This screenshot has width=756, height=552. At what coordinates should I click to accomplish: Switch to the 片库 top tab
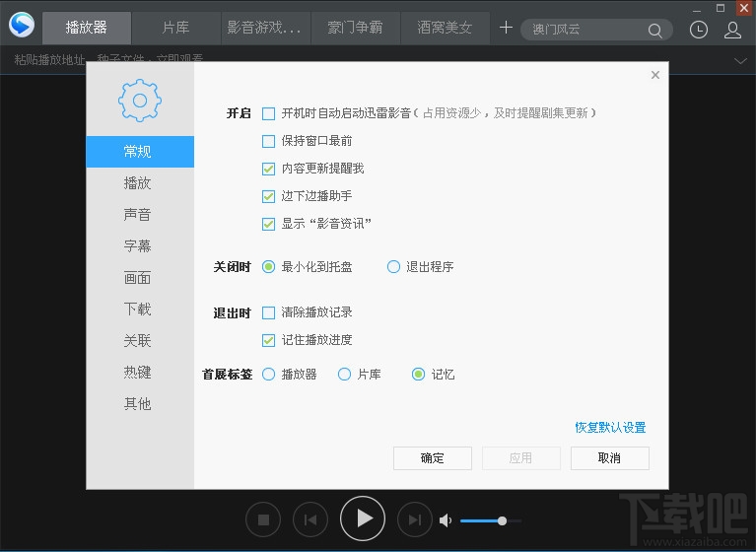(176, 28)
